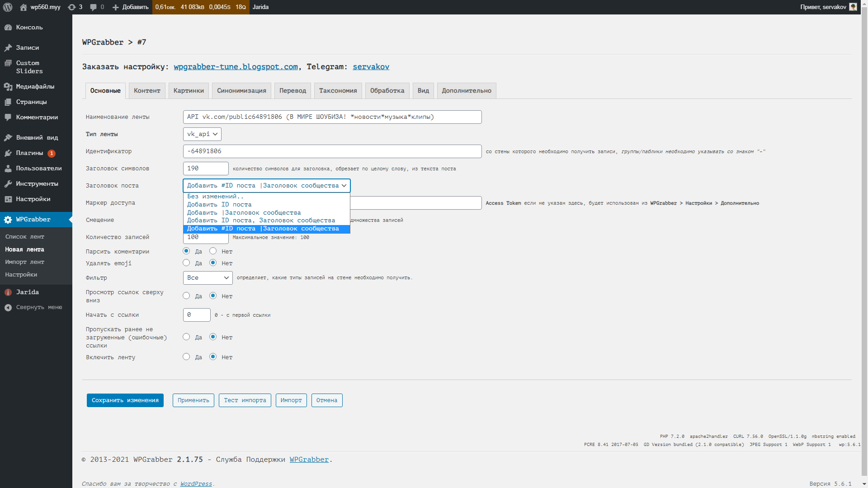Switch to the Перевод tab
868x488 pixels.
292,91
